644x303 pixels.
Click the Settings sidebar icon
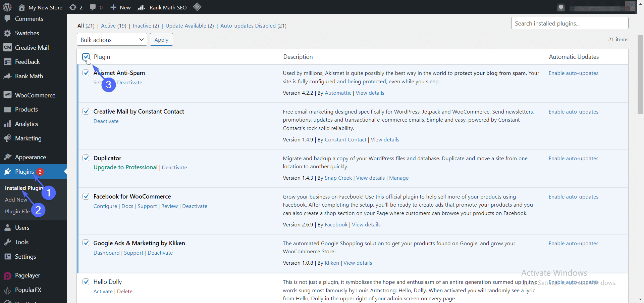[x=7, y=257]
